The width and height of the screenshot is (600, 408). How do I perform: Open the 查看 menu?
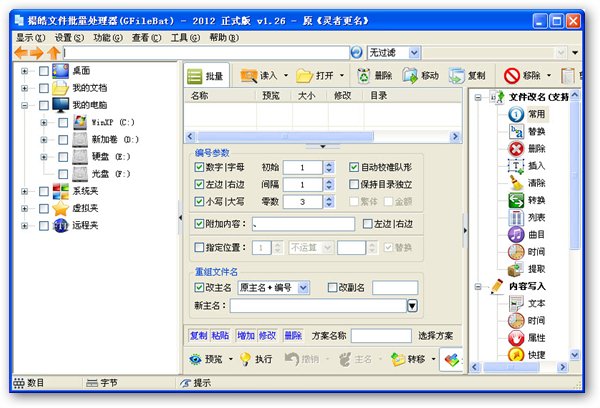pos(147,38)
